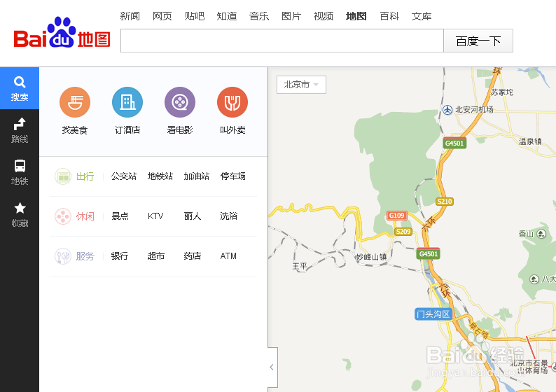Search for 银行 banks
The width and height of the screenshot is (556, 392).
(x=120, y=256)
